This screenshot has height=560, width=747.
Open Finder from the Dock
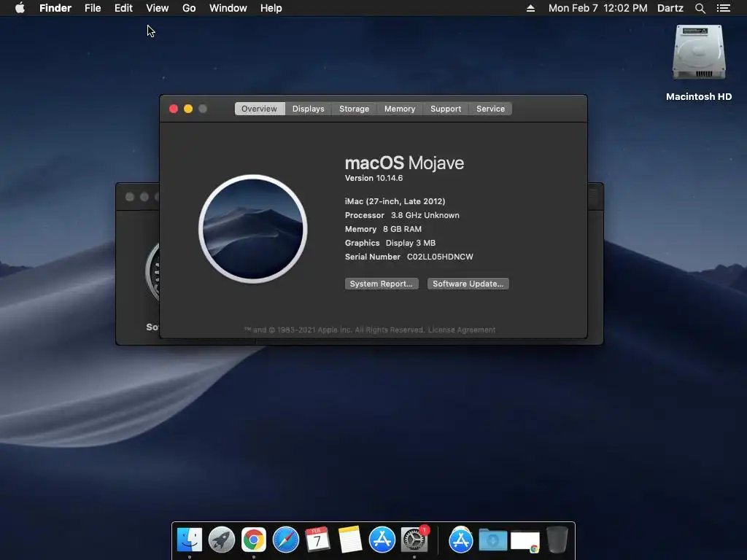(x=190, y=540)
